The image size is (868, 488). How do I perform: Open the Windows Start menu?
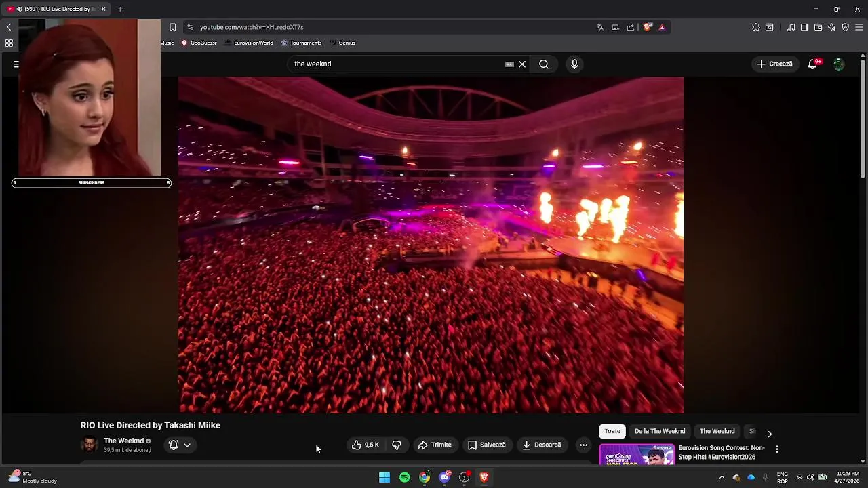tap(384, 477)
